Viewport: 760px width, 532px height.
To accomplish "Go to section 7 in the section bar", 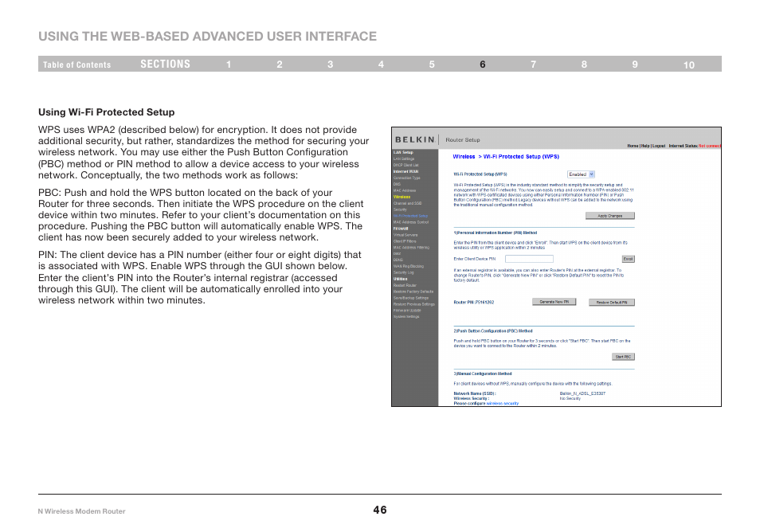I will coord(533,65).
